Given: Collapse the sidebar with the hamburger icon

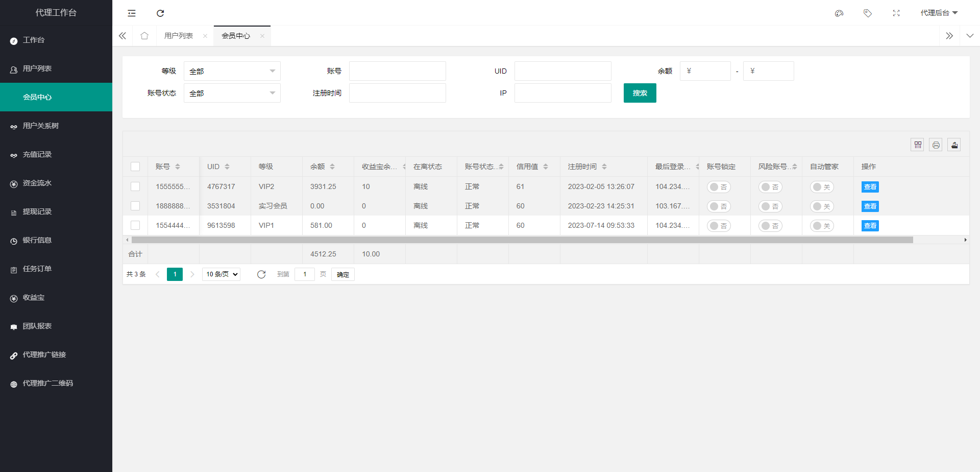Looking at the screenshot, I should (x=132, y=13).
